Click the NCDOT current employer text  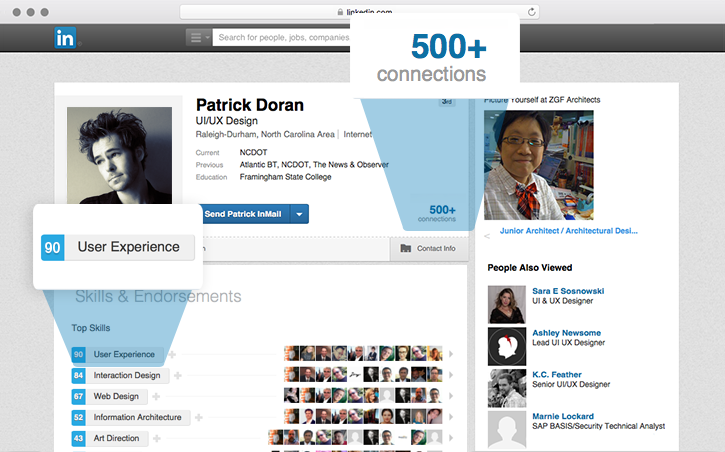253,152
